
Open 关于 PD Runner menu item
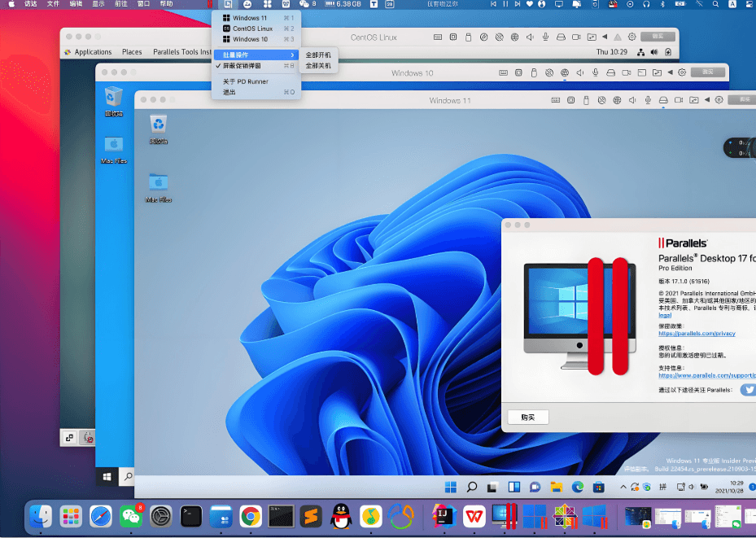pyautogui.click(x=256, y=81)
